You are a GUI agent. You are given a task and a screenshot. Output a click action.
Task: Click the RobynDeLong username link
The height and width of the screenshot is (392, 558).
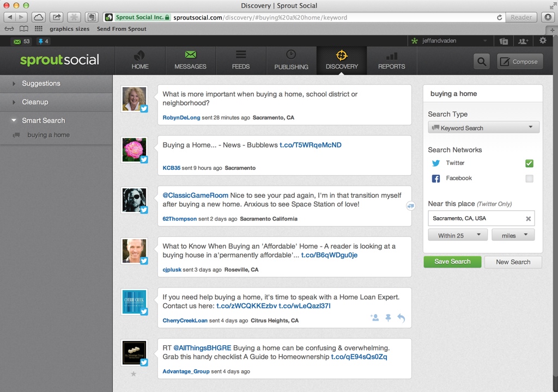tap(181, 118)
